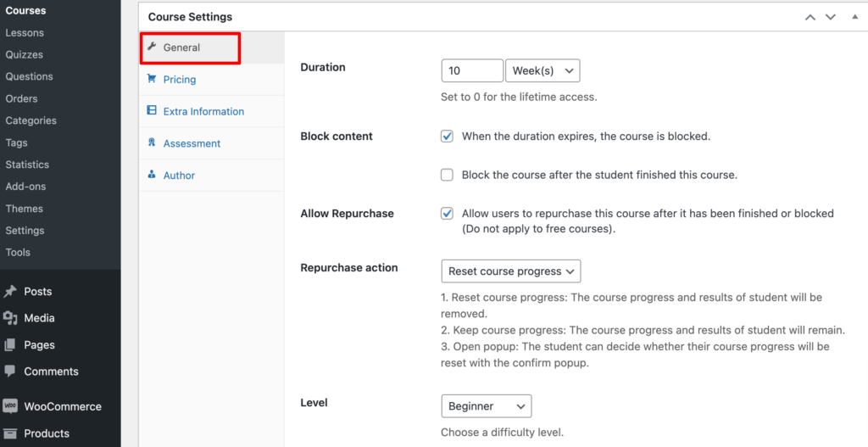Click the Repurchase action label
This screenshot has width=868, height=447.
(x=348, y=267)
